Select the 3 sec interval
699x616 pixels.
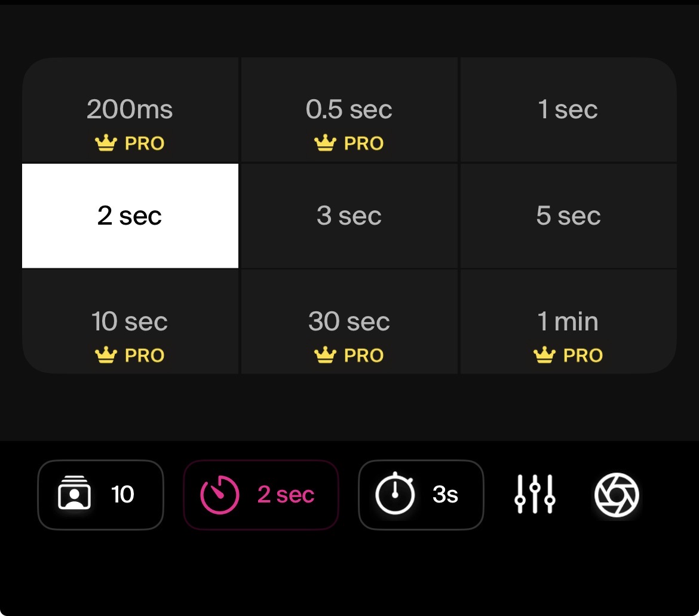coord(349,215)
